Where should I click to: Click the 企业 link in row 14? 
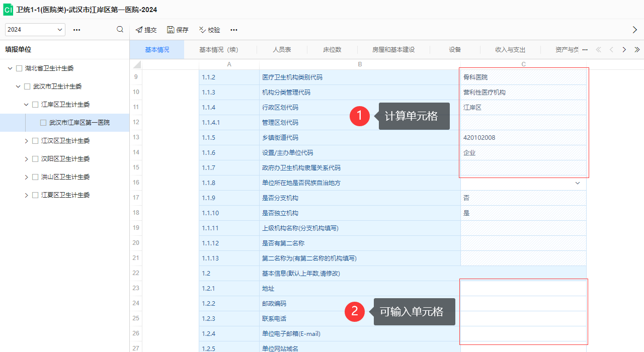click(469, 152)
